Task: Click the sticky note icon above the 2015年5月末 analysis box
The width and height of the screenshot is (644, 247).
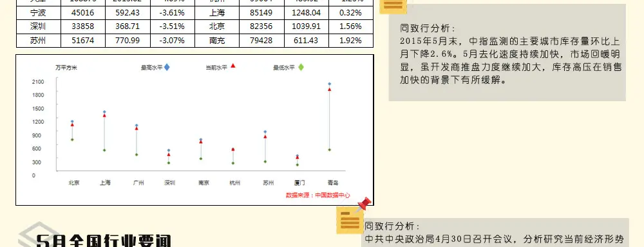Action: tap(393, 6)
